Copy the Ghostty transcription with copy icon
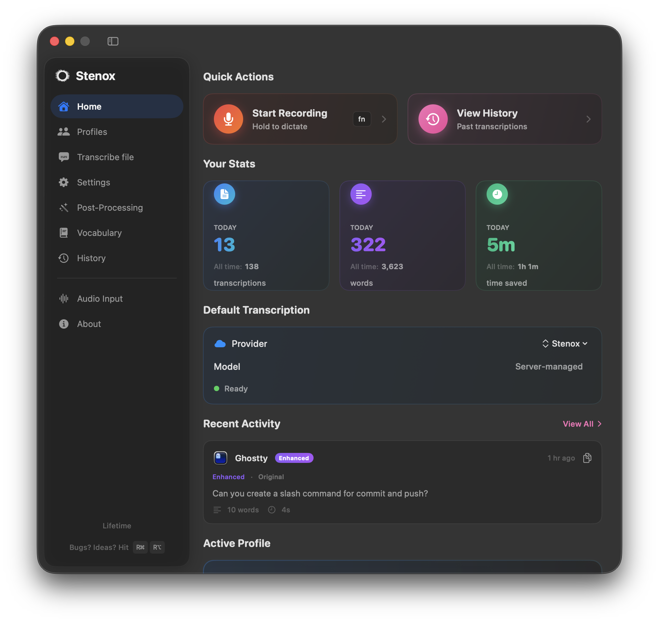Viewport: 659px width, 644px height. pos(587,458)
